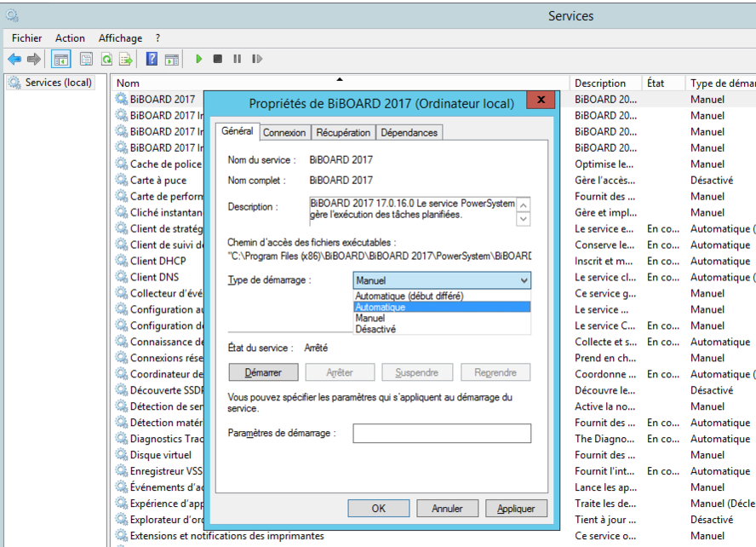The height and width of the screenshot is (547, 756).
Task: Select the Enregistreur VSS service row
Action: tap(166, 471)
